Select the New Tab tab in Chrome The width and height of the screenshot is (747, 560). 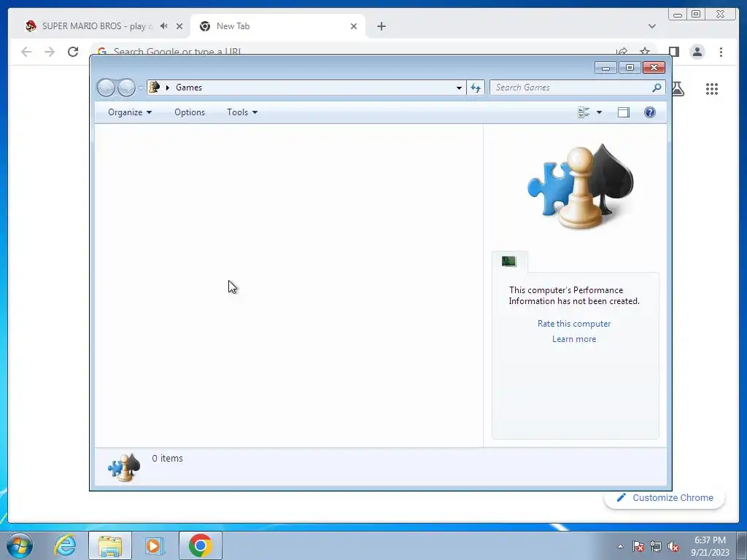276,26
